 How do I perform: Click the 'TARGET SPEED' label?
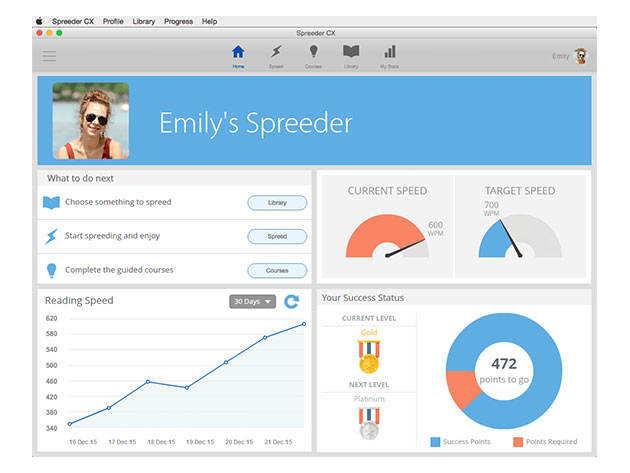[x=520, y=191]
